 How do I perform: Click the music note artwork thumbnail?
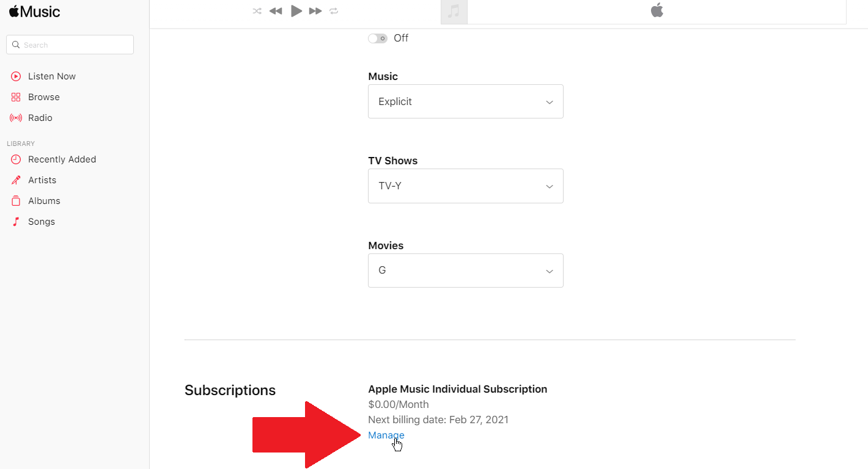tap(454, 12)
